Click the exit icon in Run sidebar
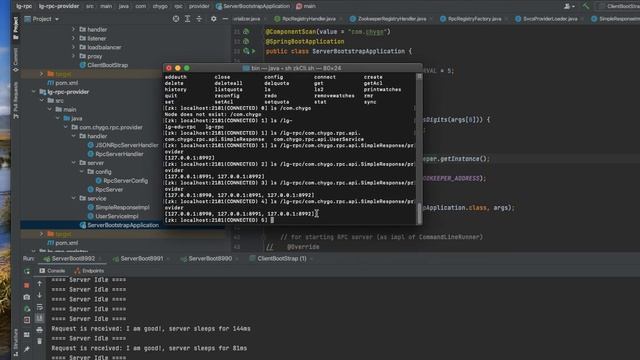Image resolution: width=640 pixels, height=360 pixels. [x=27, y=320]
